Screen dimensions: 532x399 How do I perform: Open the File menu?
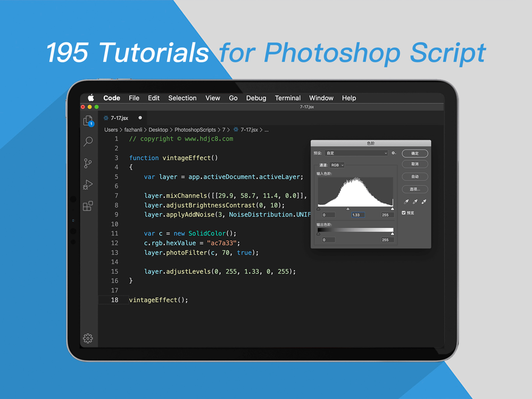click(134, 98)
